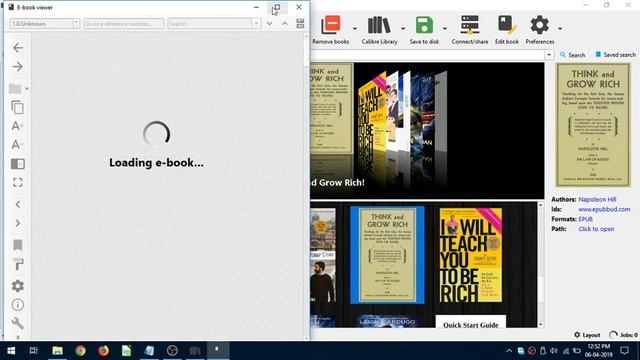Open Layout button in Calibre status bar
The height and width of the screenshot is (360, 640).
point(587,335)
